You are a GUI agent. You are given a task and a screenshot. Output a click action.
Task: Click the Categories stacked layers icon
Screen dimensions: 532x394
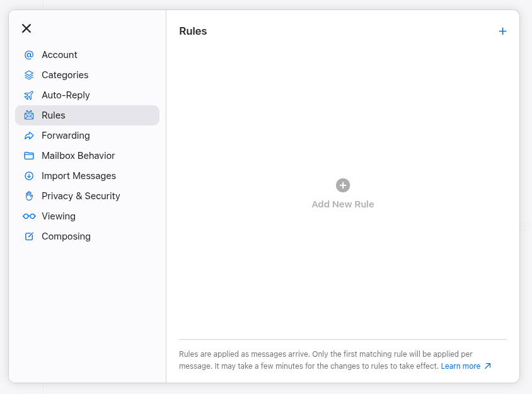[x=29, y=75]
